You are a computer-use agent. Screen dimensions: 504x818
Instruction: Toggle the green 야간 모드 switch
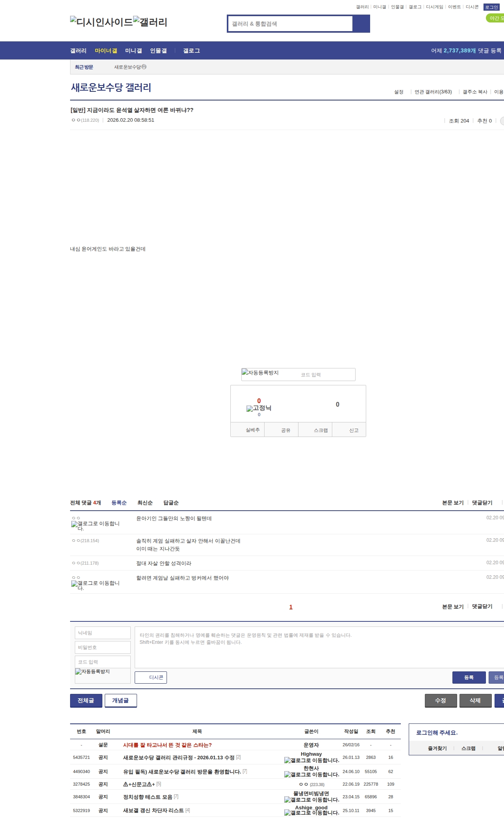(495, 18)
